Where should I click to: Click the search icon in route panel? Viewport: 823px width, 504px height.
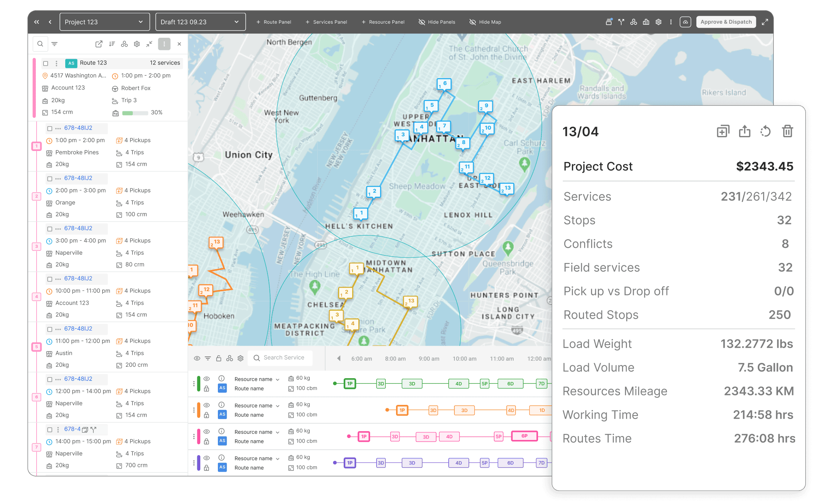click(x=40, y=44)
